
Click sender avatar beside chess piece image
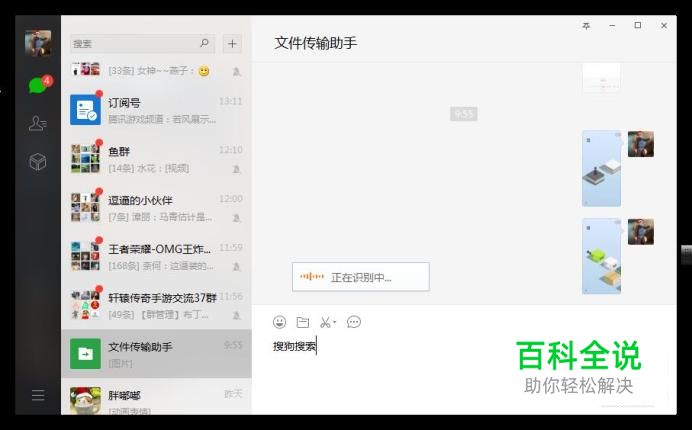(641, 144)
